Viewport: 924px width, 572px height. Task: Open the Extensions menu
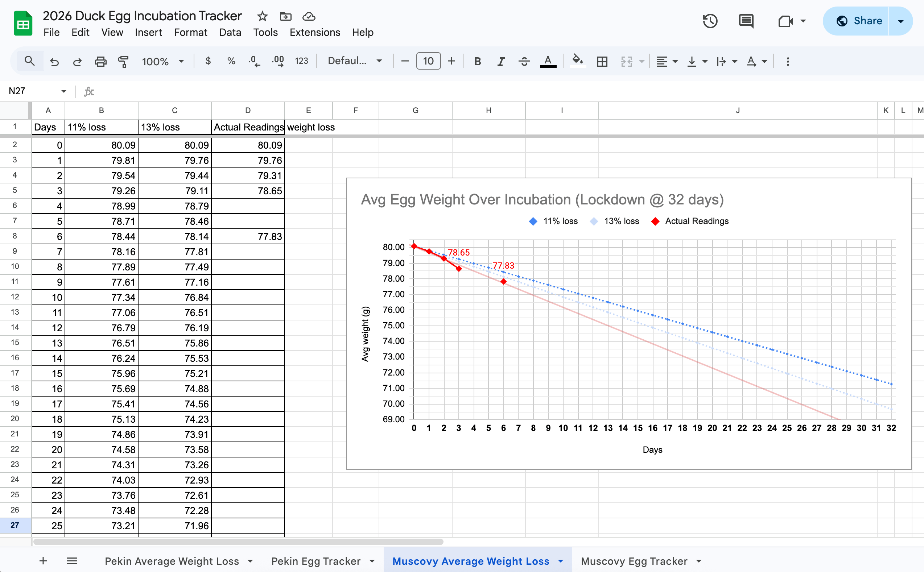click(314, 33)
